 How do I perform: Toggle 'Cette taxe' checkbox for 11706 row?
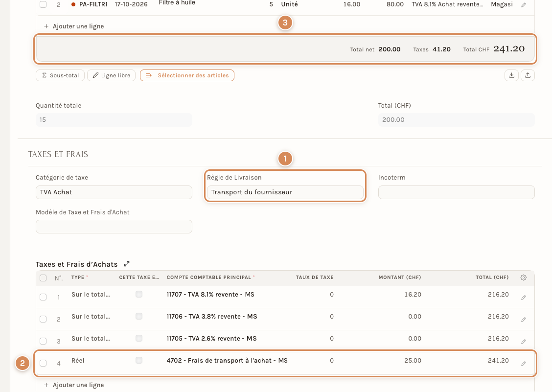tap(139, 316)
